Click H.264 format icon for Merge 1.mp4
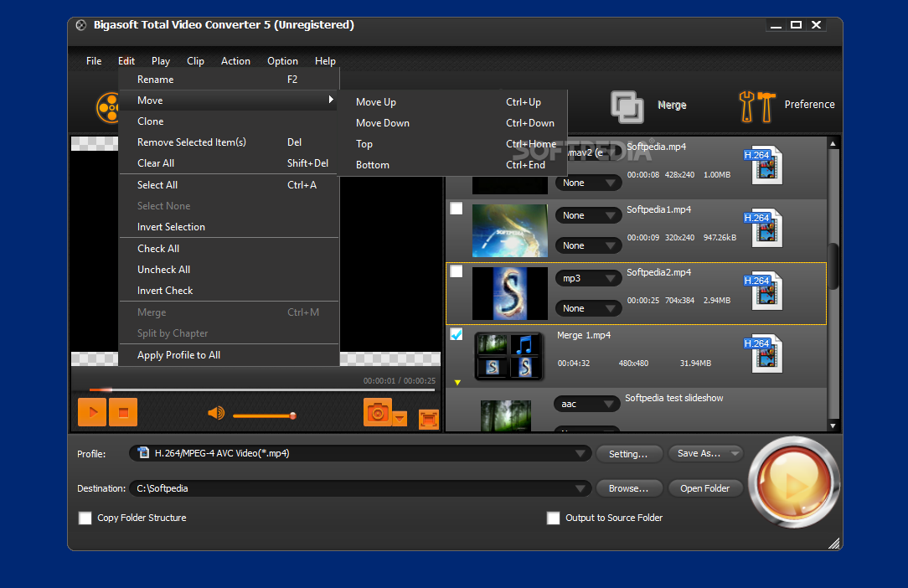Screen dimensions: 908x588 [764, 354]
